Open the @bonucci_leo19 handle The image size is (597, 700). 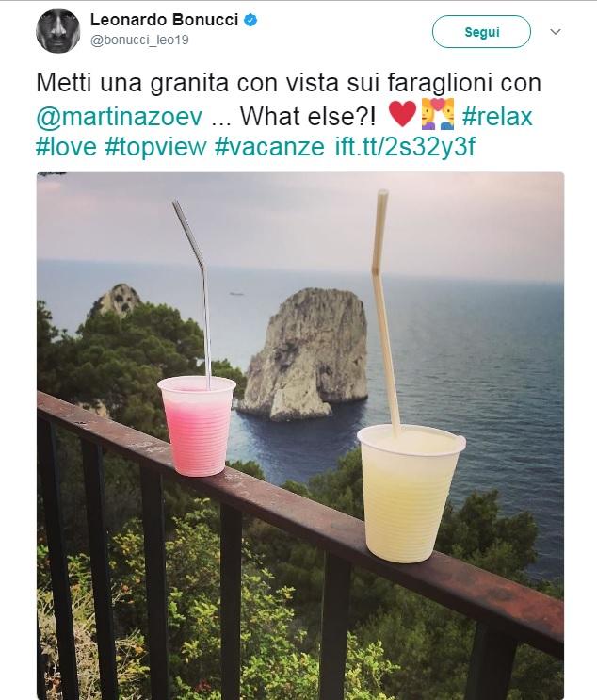pyautogui.click(x=139, y=40)
